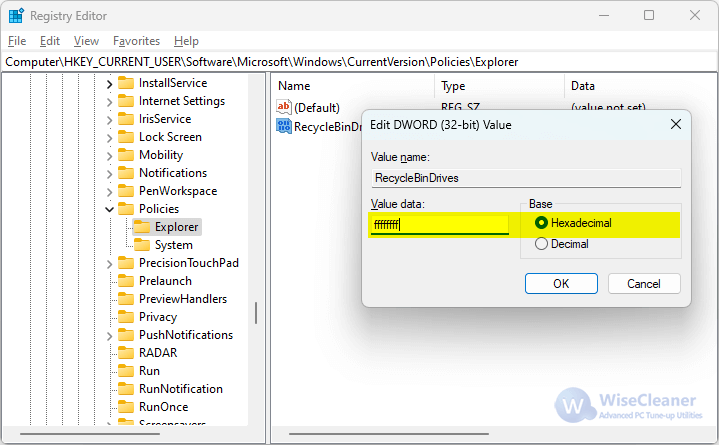Expand the Internet Settings key

tap(109, 102)
